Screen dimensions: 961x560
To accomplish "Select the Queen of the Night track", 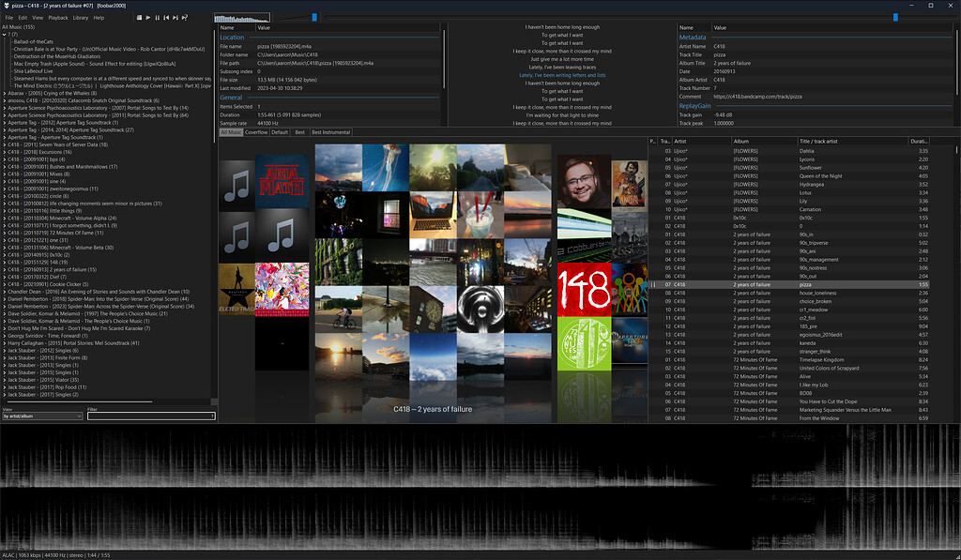I will (789, 175).
